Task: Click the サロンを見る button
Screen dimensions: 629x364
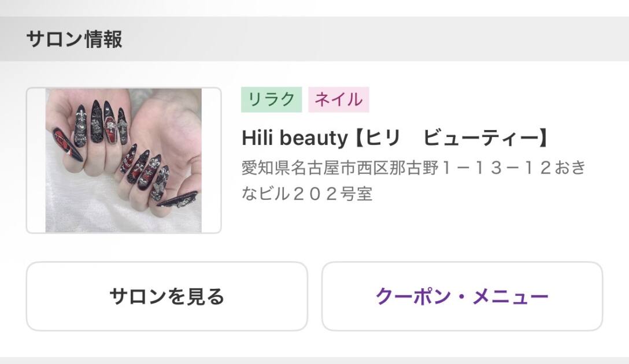Action: click(x=167, y=296)
